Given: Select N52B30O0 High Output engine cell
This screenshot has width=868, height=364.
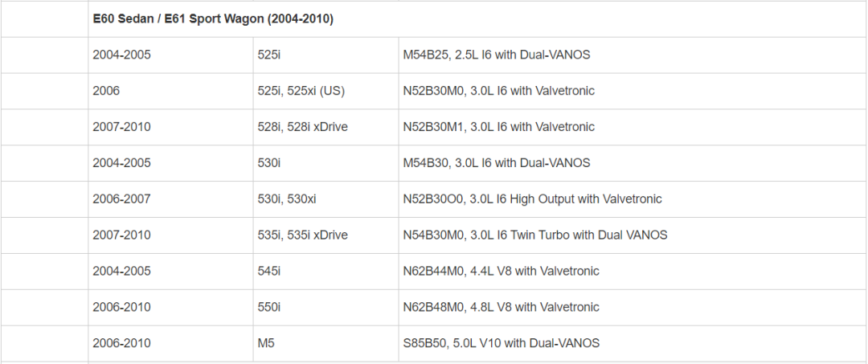Looking at the screenshot, I should click(532, 199).
